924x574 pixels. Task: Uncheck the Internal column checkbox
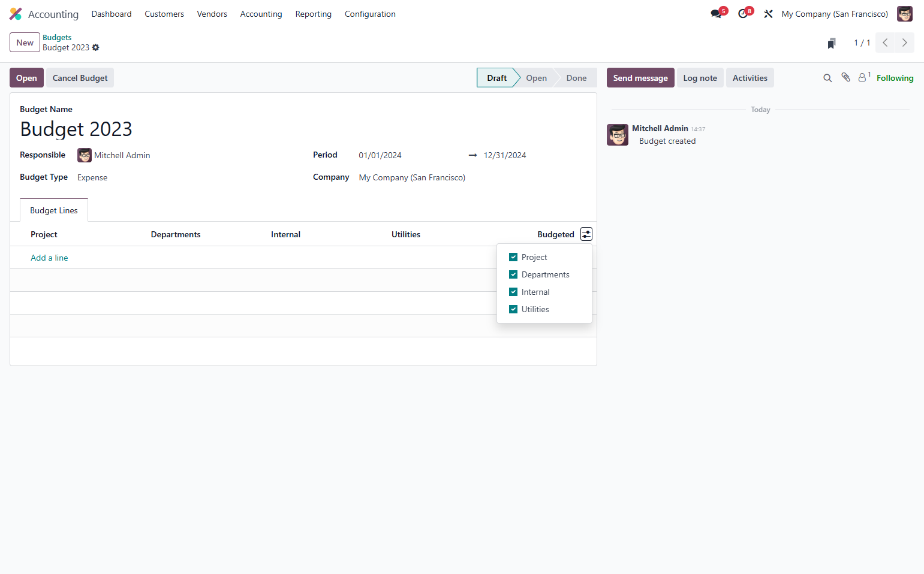click(x=513, y=292)
